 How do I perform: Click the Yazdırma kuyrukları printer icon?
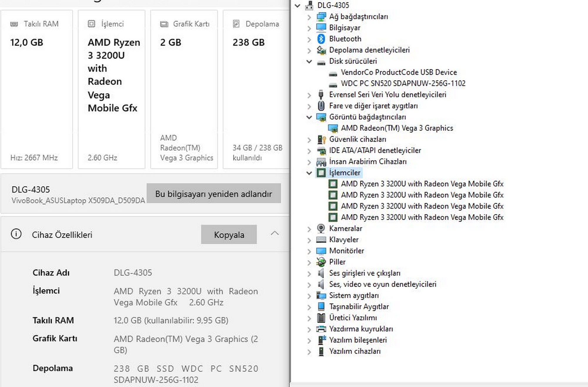point(321,329)
